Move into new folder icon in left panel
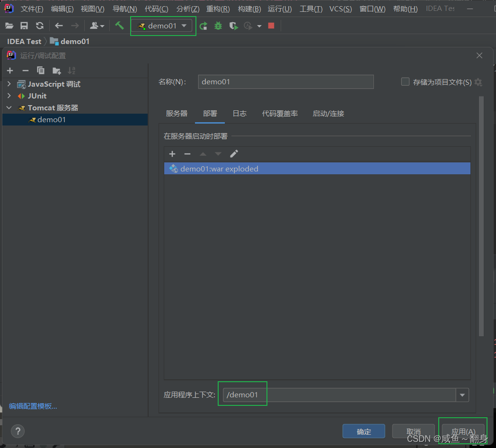 click(57, 71)
